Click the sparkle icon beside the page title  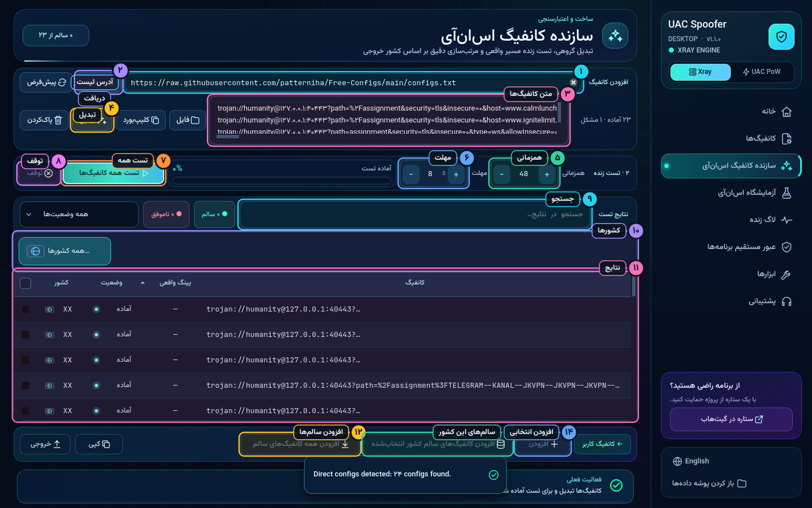pos(615,36)
